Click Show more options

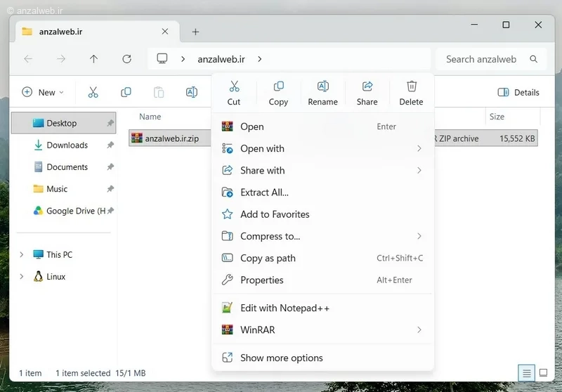tap(322, 358)
